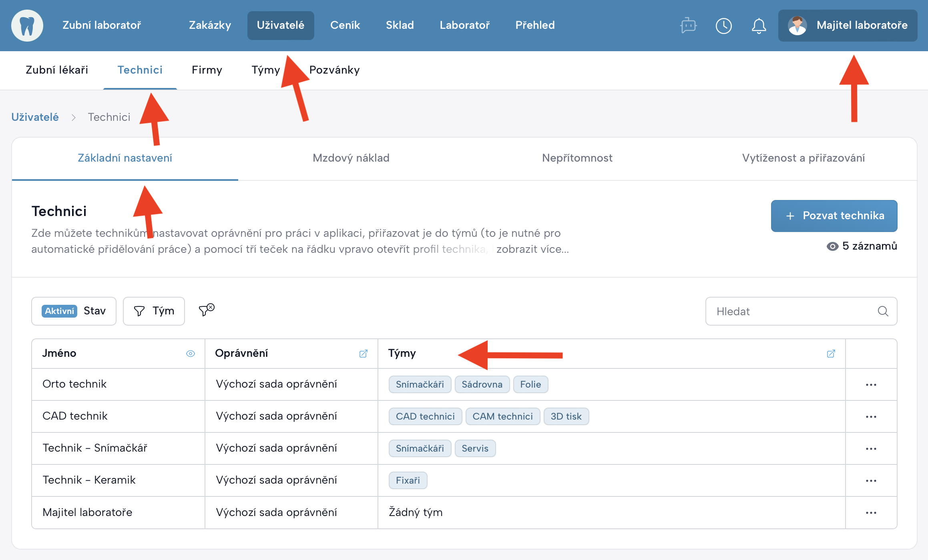Image resolution: width=928 pixels, height=560 pixels.
Task: Open the Stav filter with the Aktivní badge
Action: click(x=74, y=311)
